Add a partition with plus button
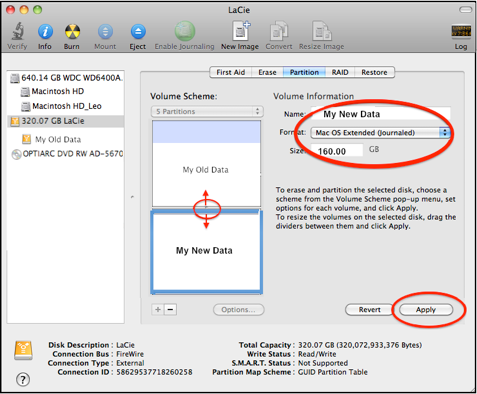The height and width of the screenshot is (394, 477). pos(158,310)
